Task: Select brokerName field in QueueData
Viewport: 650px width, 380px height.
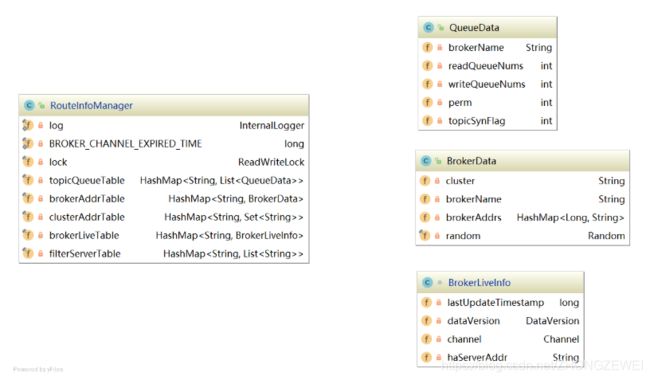Action: pyautogui.click(x=476, y=47)
